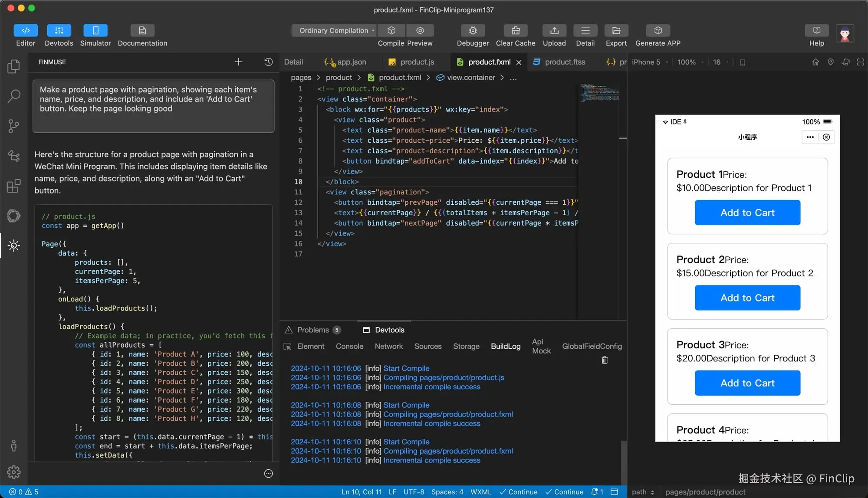868x498 pixels.
Task: Toggle the Devtools panel button
Action: [x=59, y=31]
